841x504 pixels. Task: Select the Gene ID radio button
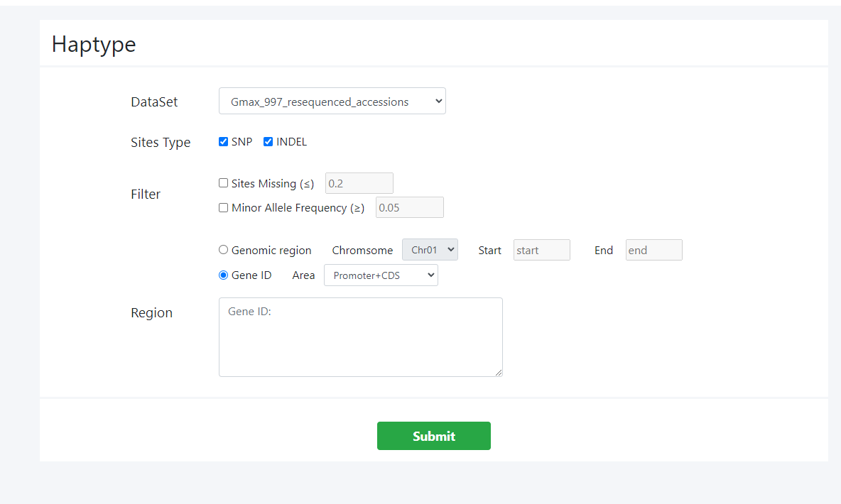(x=223, y=275)
